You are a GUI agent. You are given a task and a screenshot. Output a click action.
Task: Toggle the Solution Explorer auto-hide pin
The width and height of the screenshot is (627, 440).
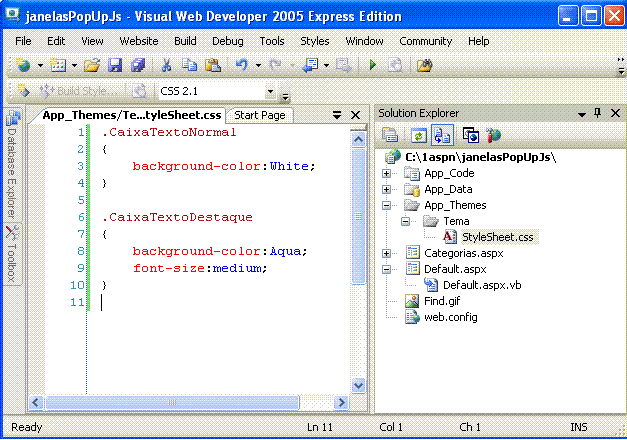[598, 113]
